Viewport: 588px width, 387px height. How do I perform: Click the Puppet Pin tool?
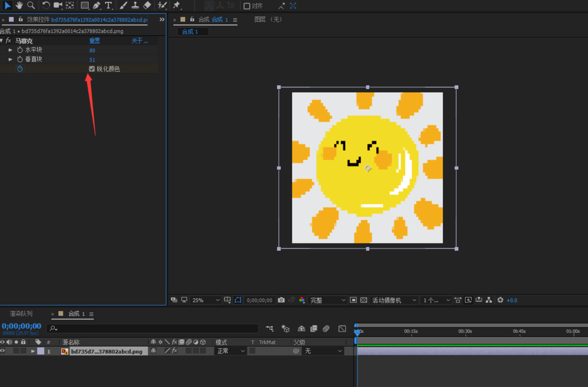pyautogui.click(x=176, y=5)
